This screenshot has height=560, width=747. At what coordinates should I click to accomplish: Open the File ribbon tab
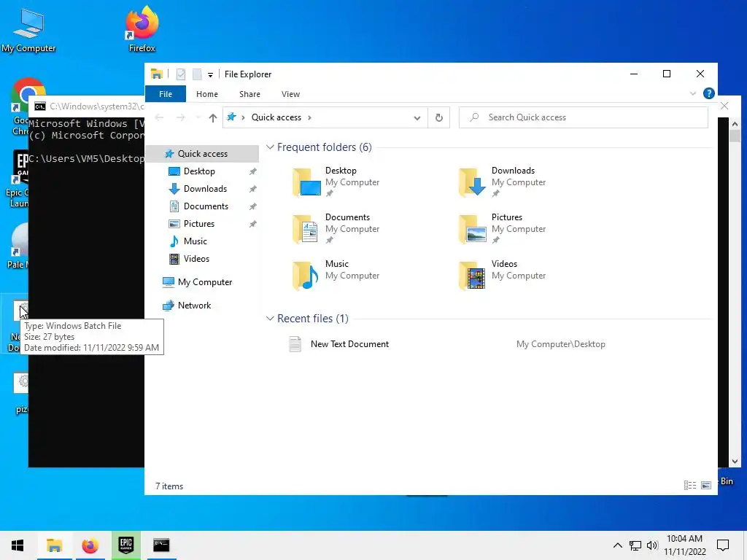(166, 94)
